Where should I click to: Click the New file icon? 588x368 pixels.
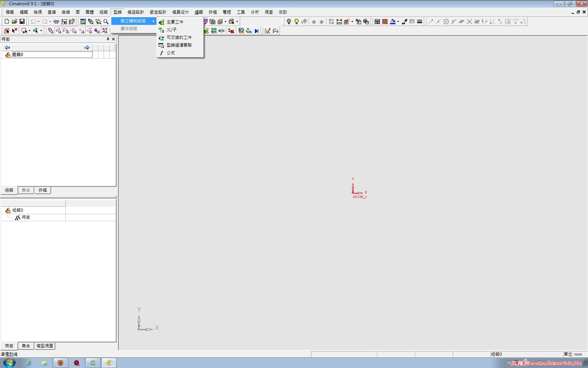pos(7,21)
